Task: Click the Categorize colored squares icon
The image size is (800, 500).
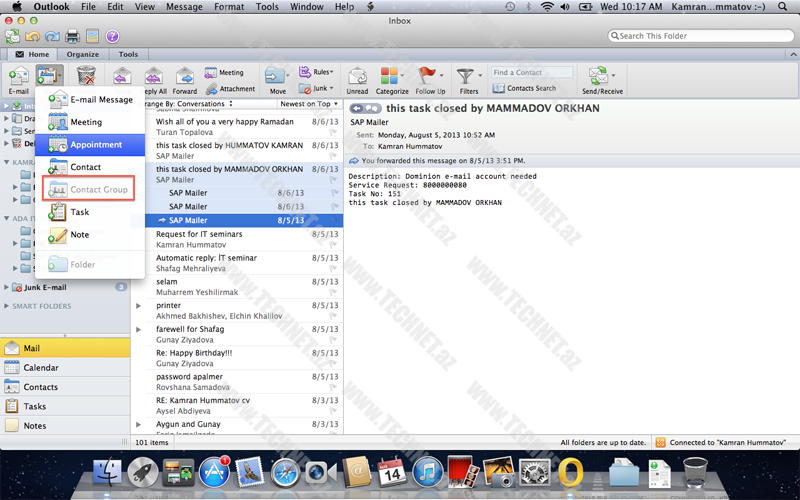Action: [x=392, y=77]
